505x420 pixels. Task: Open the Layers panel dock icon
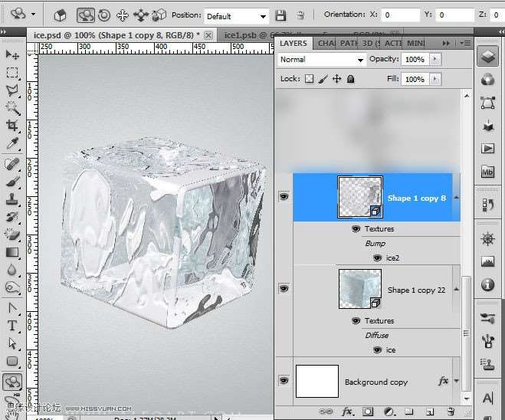point(487,57)
